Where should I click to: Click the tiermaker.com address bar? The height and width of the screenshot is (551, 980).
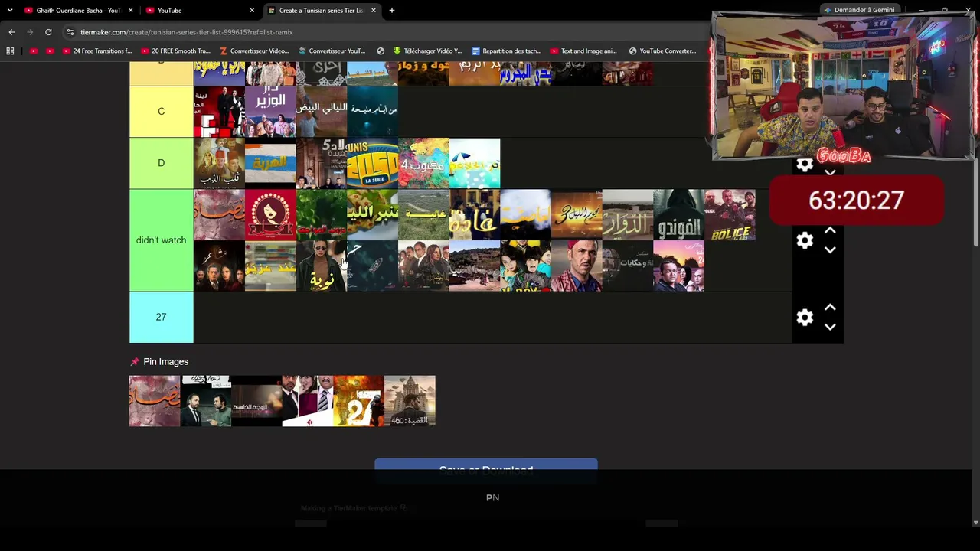pyautogui.click(x=383, y=32)
